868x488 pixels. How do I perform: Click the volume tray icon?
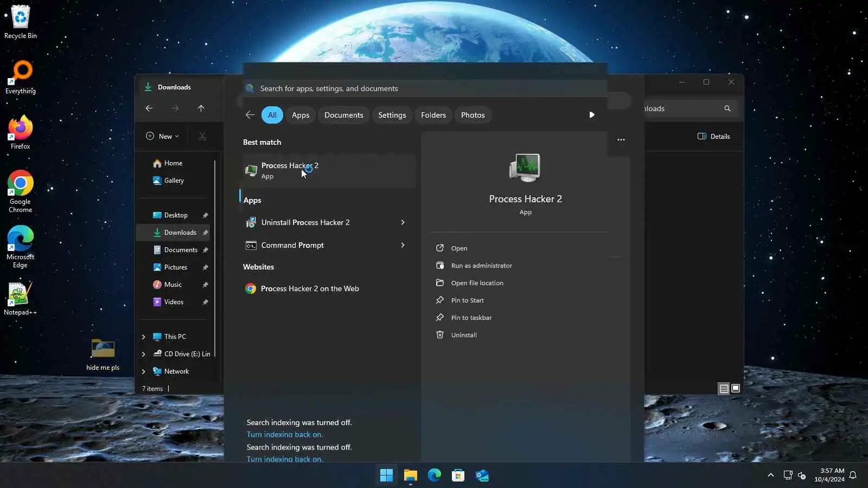click(x=802, y=476)
